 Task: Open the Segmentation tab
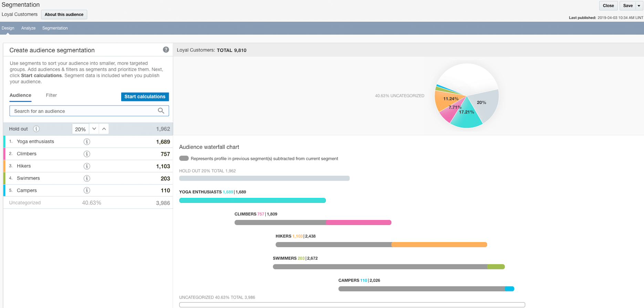55,28
